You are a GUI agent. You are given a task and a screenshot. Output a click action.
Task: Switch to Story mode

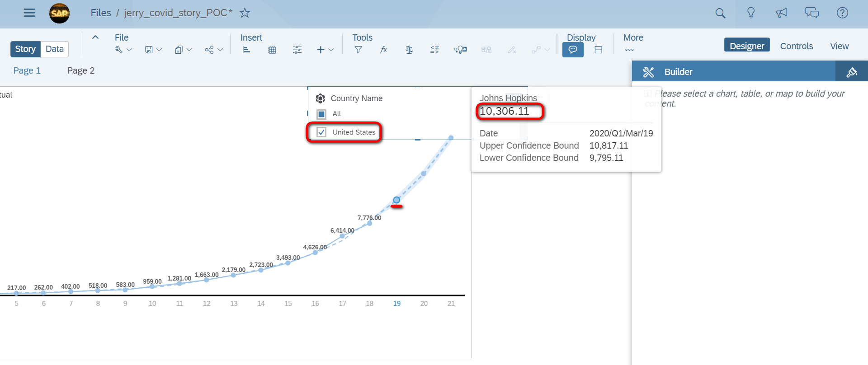click(x=25, y=49)
